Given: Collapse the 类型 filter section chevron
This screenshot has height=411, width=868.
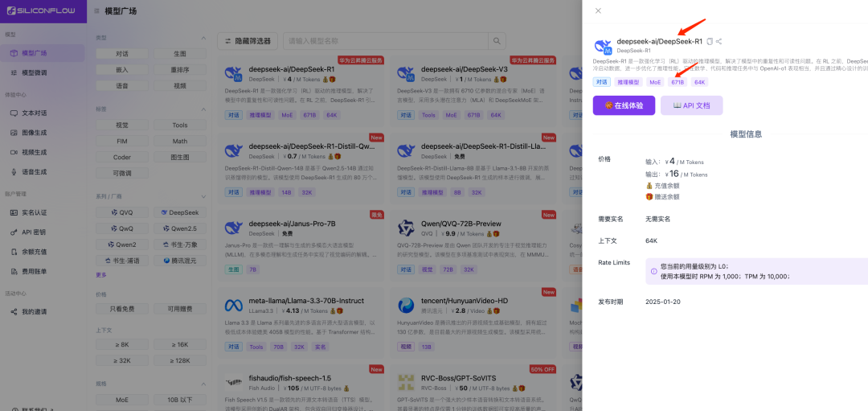Looking at the screenshot, I should click(203, 38).
